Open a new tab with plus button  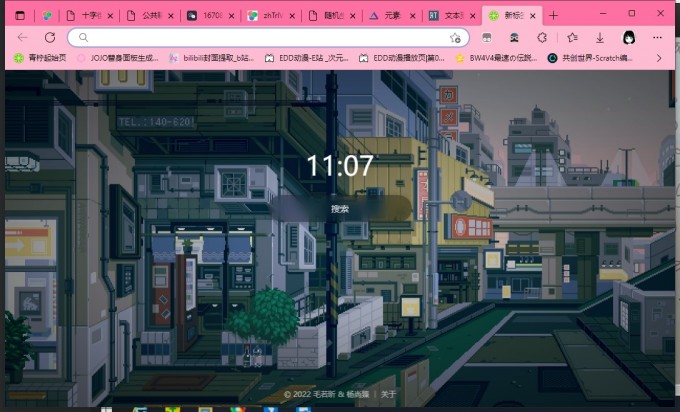(x=553, y=16)
